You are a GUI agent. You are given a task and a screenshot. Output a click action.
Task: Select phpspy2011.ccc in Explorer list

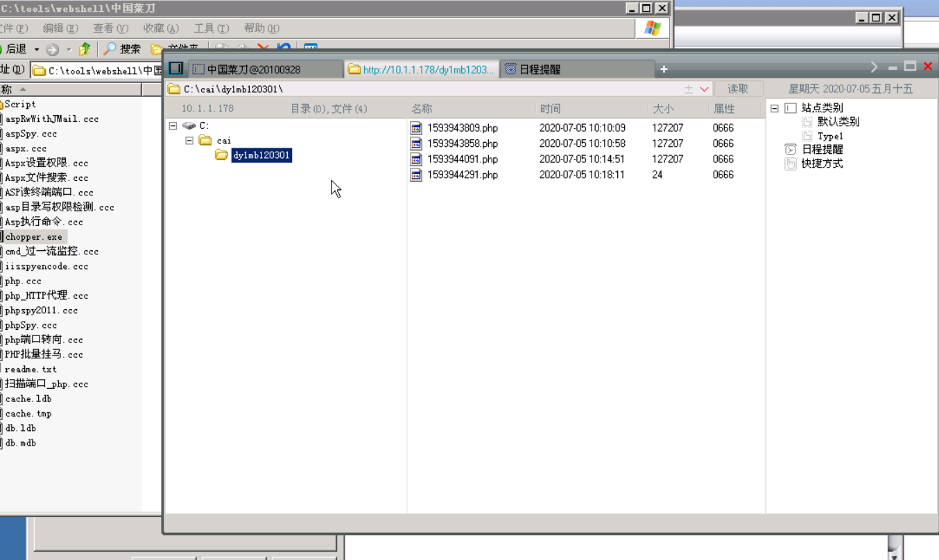(x=41, y=310)
